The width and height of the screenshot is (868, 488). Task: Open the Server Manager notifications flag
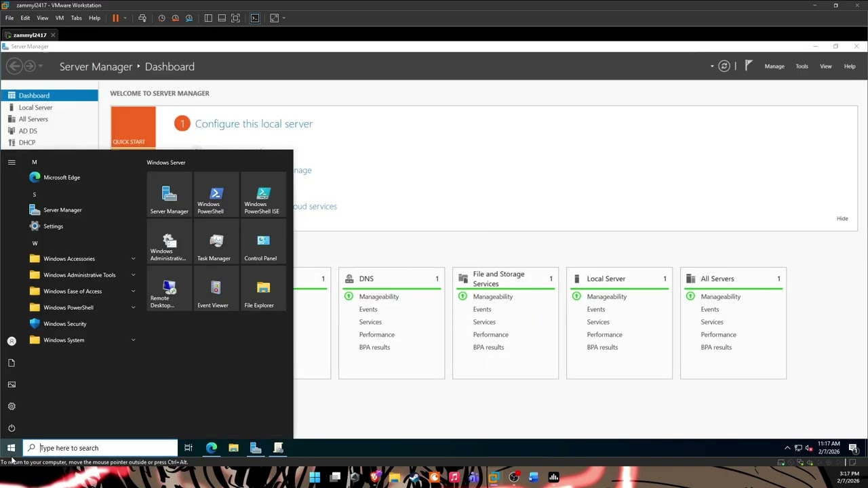[x=749, y=66]
